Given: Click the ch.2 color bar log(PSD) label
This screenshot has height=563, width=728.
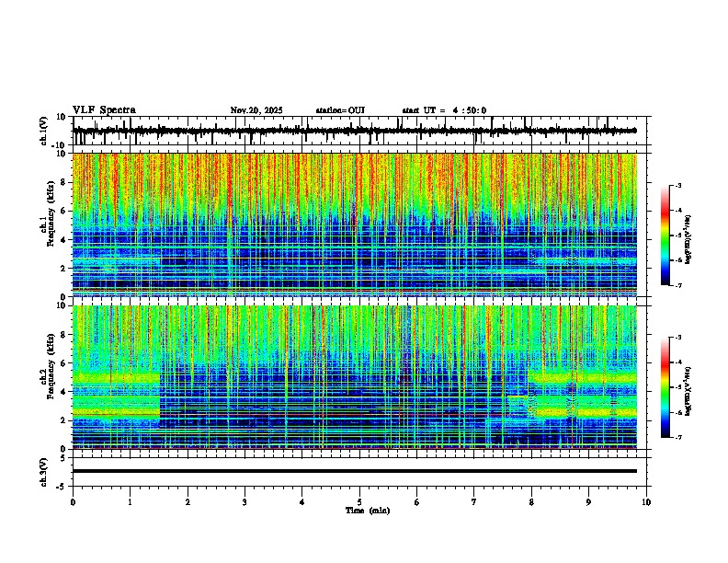Looking at the screenshot, I should click(x=688, y=391).
